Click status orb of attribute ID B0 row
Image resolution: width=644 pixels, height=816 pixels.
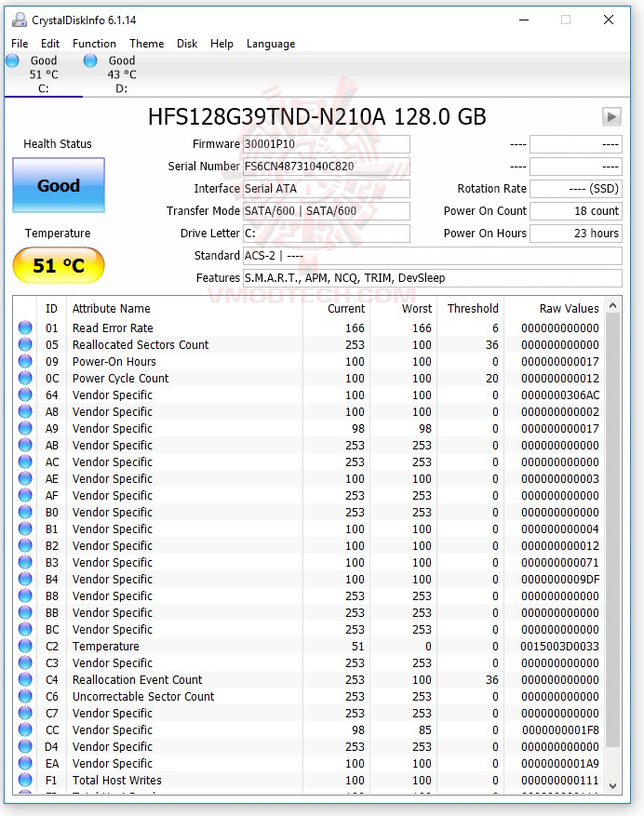pyautogui.click(x=25, y=512)
